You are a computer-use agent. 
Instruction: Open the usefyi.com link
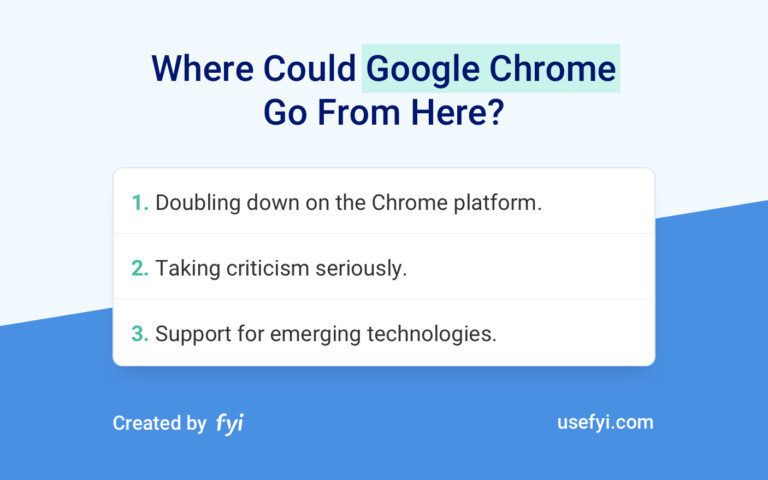click(605, 422)
